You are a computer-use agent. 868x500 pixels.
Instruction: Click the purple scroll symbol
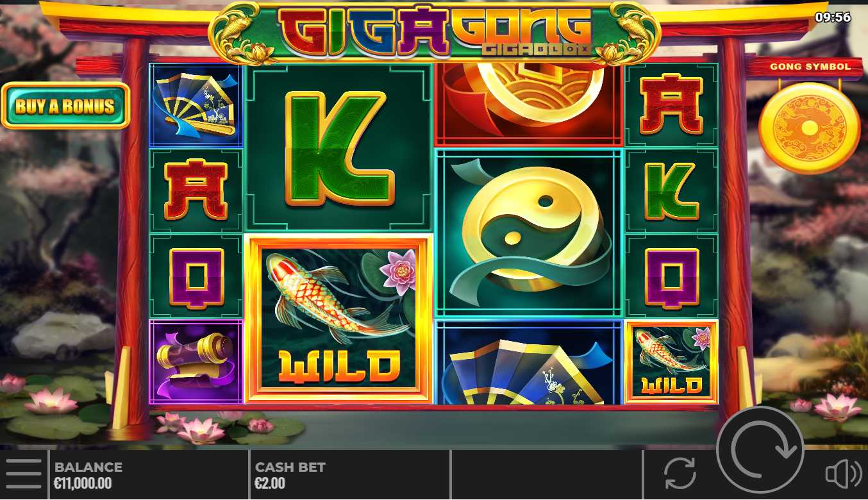196,362
